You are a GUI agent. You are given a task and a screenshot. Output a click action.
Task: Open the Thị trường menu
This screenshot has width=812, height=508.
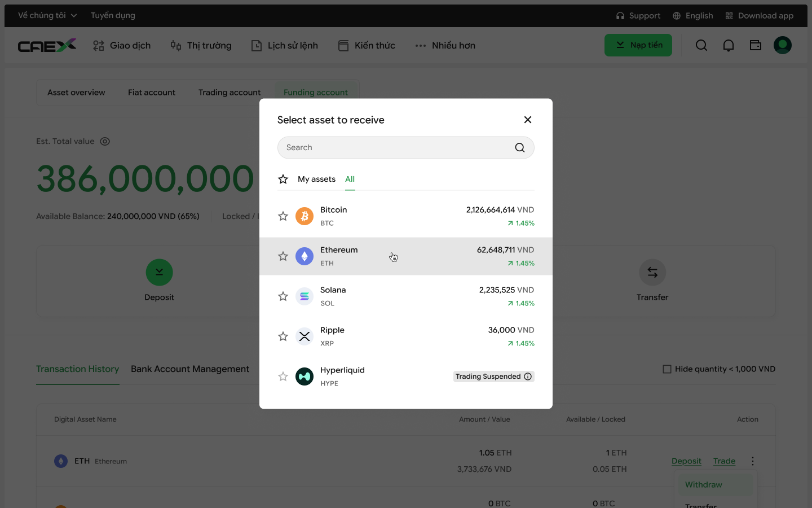click(x=201, y=45)
